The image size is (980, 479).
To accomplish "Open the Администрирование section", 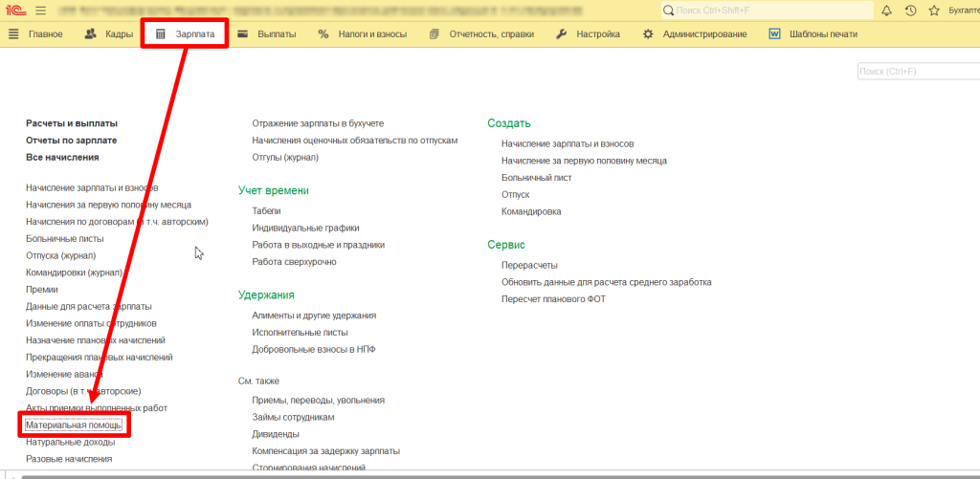I will (x=694, y=34).
